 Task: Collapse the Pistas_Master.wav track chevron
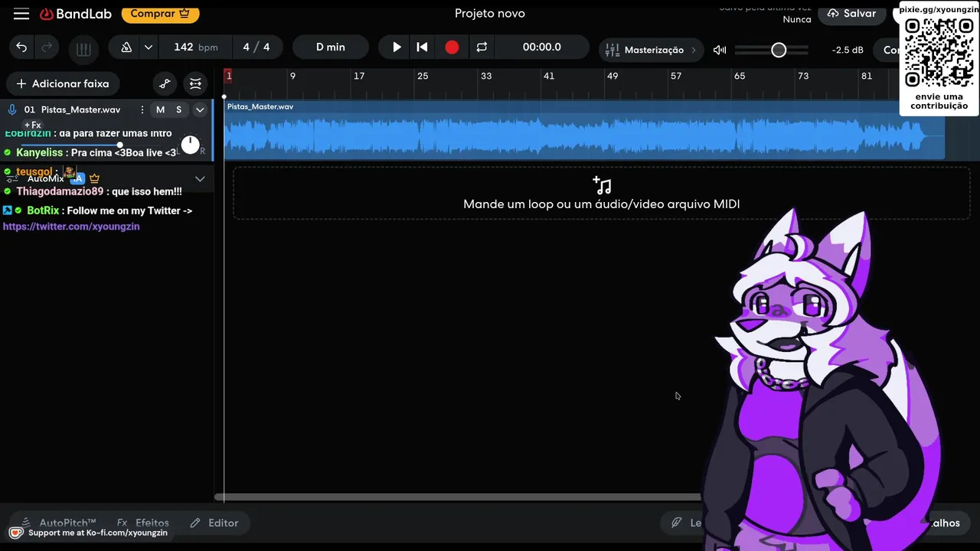[x=200, y=109]
